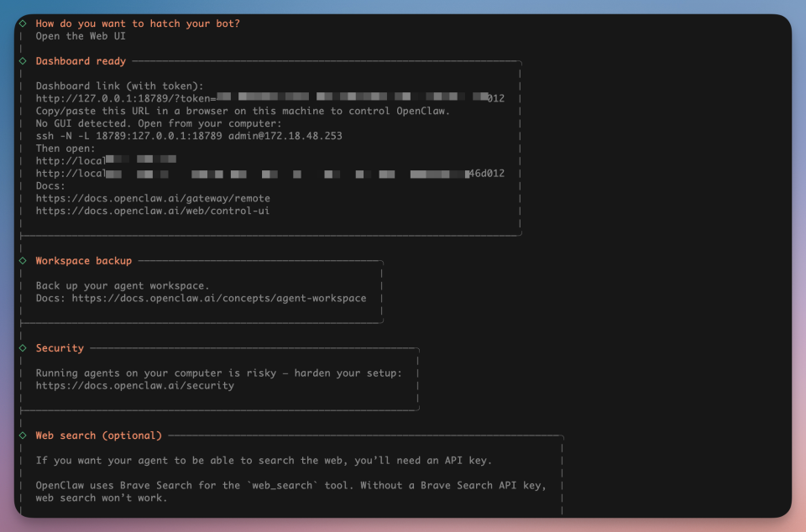Click the diamond marker beside 'Web search (optional)'

pyautogui.click(x=23, y=435)
